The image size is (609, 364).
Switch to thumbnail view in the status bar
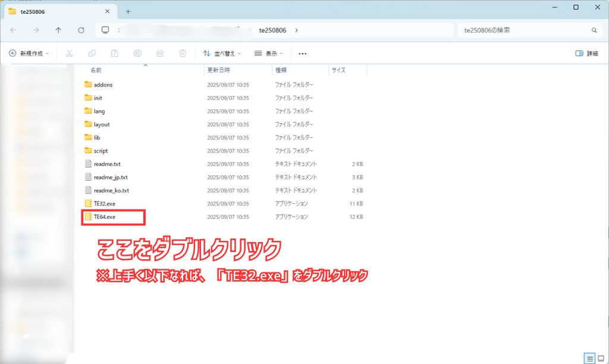point(599,357)
